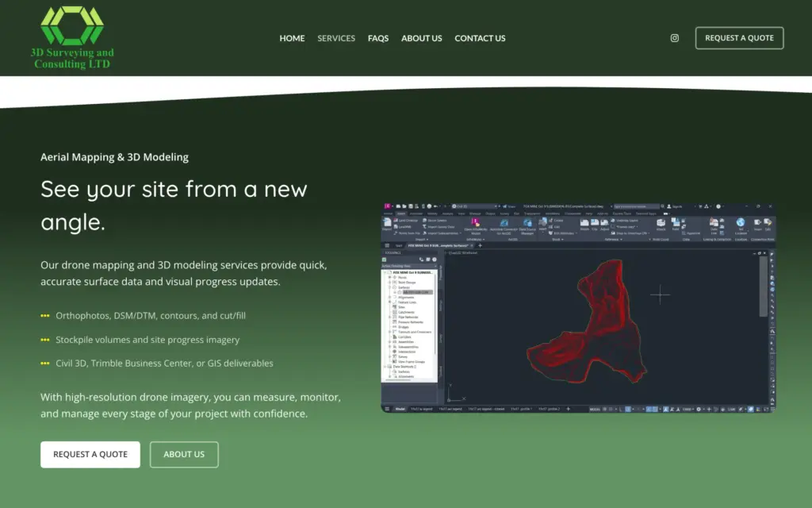Click Import Survey Data in Civil 3D ribbon
The width and height of the screenshot is (812, 508).
439,226
